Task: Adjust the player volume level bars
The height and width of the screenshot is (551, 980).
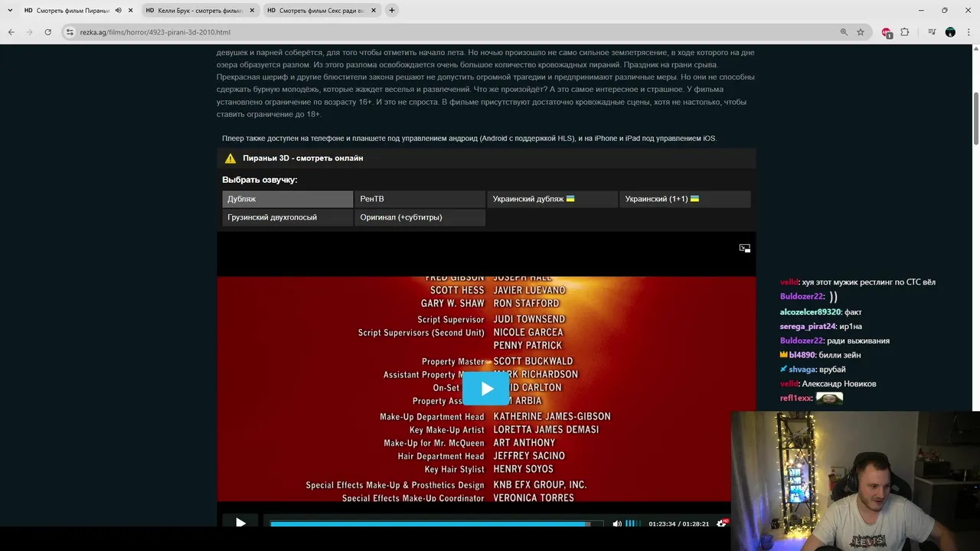Action: point(633,523)
